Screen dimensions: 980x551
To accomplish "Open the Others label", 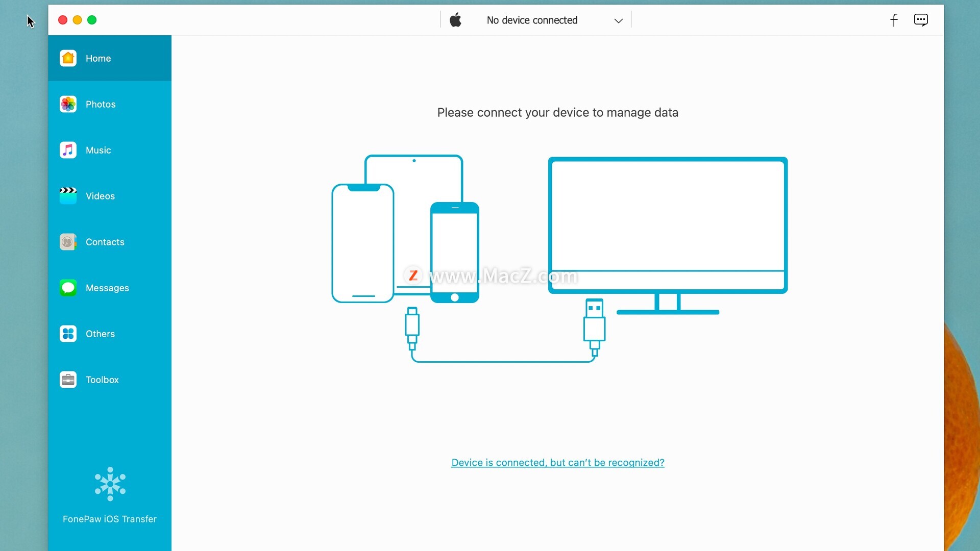I will point(100,334).
